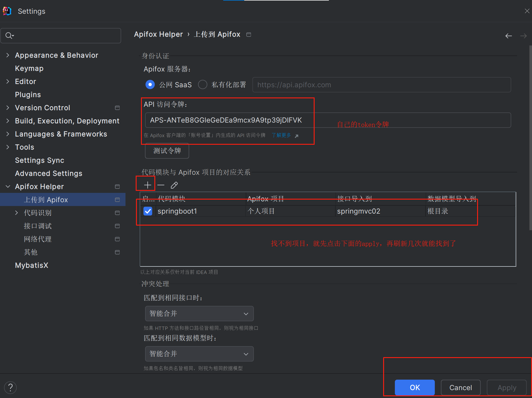Viewport: 532px width, 398px height.
Task: Expand the Editor section
Action: click(8, 81)
